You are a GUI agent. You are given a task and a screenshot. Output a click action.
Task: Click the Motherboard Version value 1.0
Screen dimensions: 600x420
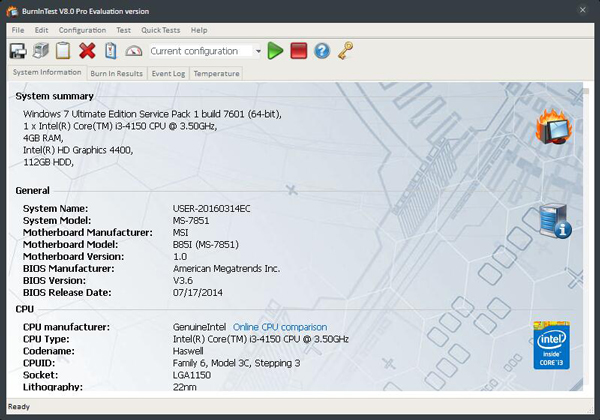180,257
